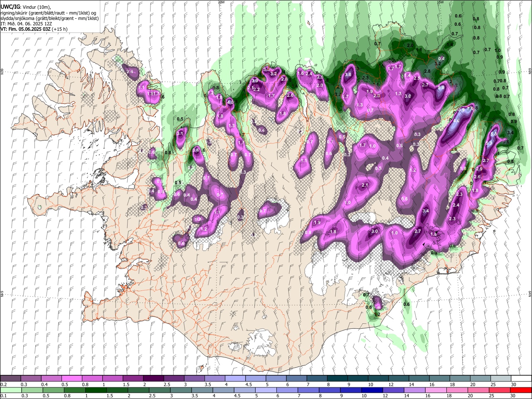Click the light pink 16–18 swatch in lower legend row
532x399 pixels.
pos(436,390)
